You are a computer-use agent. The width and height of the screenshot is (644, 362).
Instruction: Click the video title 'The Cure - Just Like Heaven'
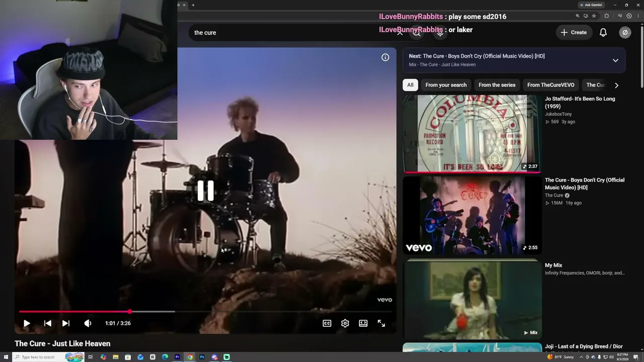(x=62, y=344)
